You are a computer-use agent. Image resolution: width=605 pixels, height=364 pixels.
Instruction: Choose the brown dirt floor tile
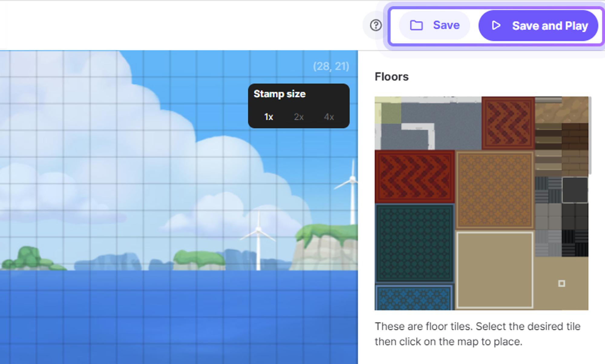click(561, 110)
